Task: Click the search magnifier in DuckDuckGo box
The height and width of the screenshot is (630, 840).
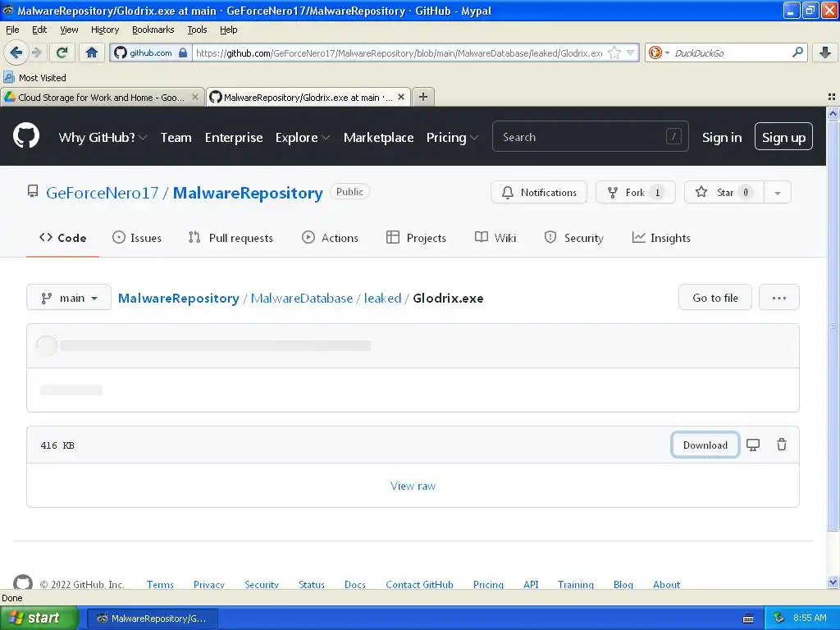Action: (797, 52)
